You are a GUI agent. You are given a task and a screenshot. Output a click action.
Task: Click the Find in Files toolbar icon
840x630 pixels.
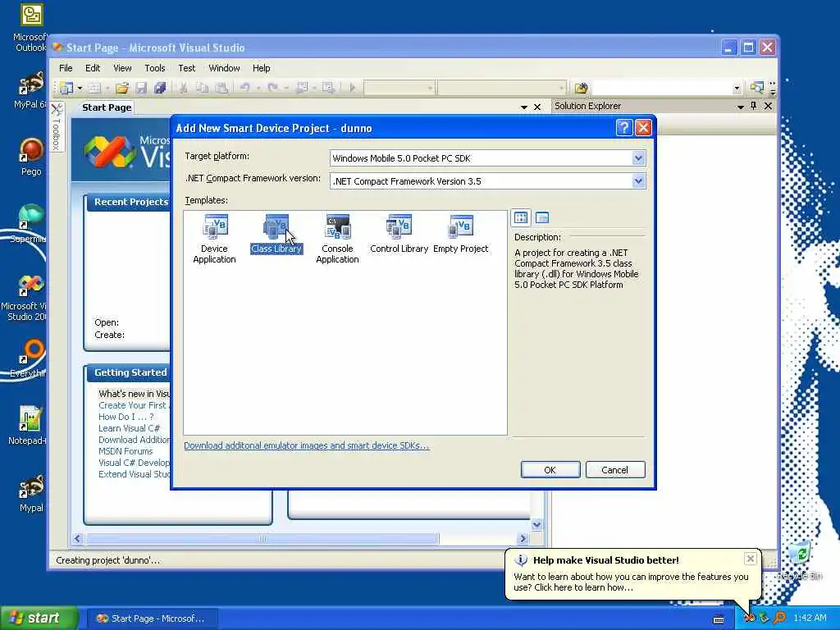coord(582,88)
